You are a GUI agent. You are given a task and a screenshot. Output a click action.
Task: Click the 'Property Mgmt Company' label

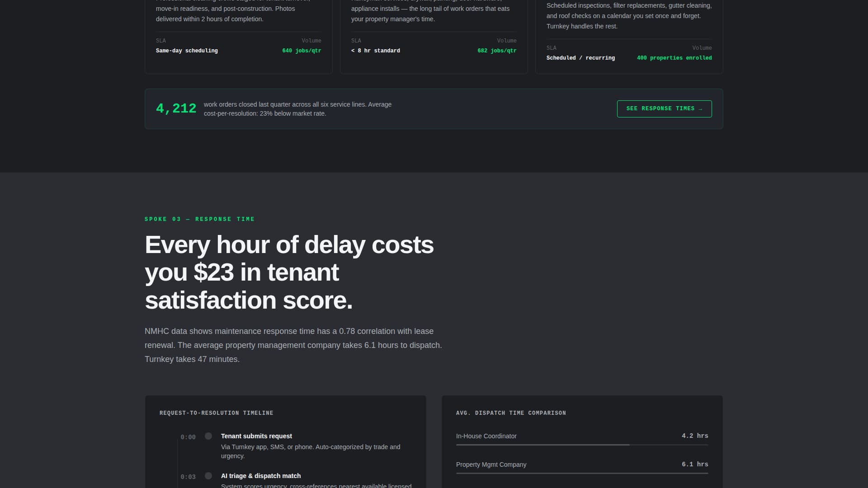(491, 465)
